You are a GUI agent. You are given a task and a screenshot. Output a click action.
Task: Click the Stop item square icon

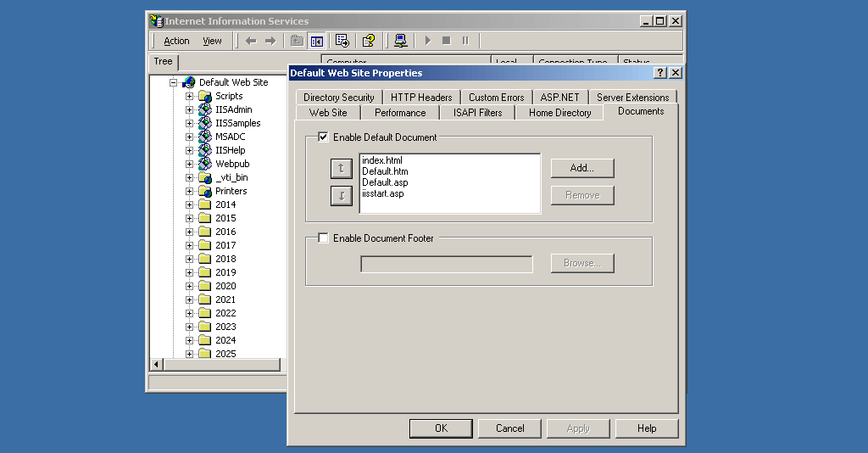click(446, 41)
